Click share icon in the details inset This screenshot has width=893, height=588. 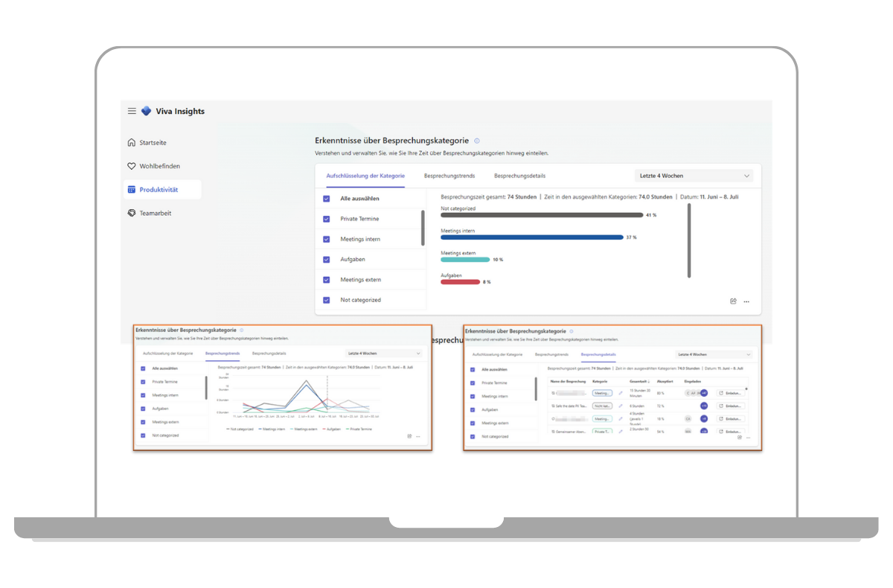tap(740, 438)
